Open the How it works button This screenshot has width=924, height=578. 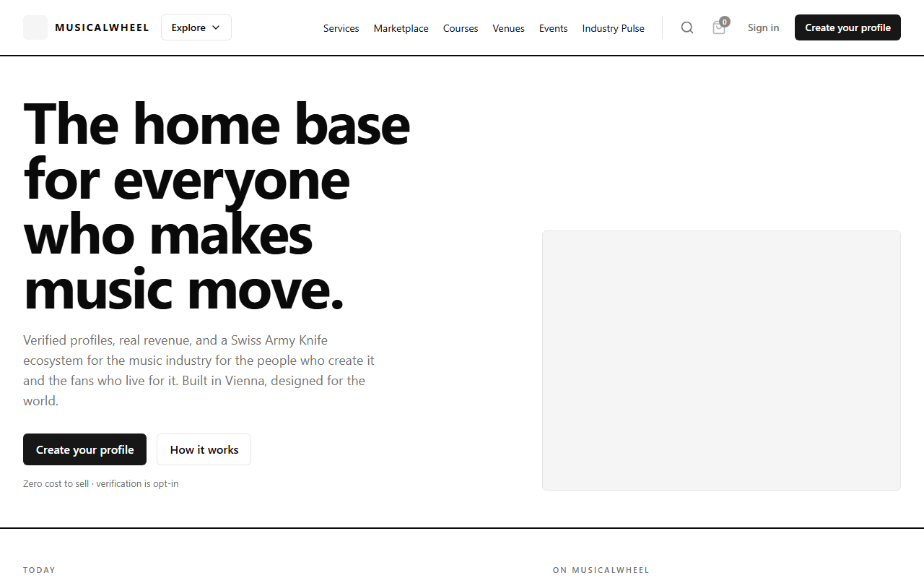coord(204,449)
